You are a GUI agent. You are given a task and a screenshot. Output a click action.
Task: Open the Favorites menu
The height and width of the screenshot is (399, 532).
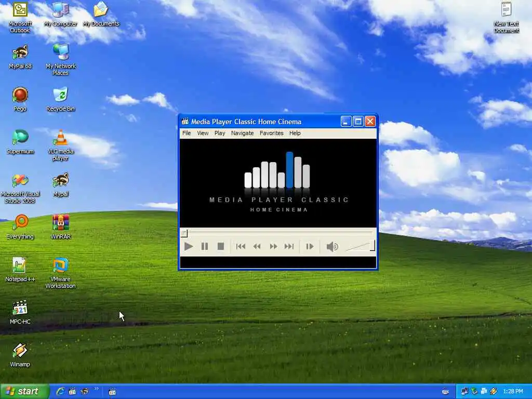click(x=271, y=133)
